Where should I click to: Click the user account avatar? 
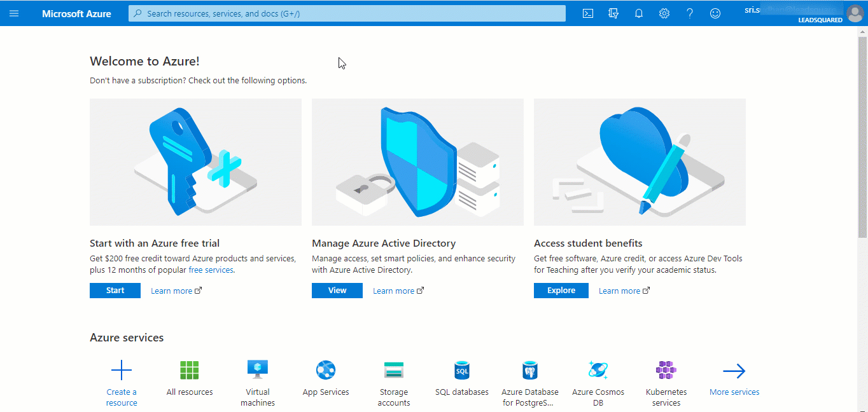point(855,13)
